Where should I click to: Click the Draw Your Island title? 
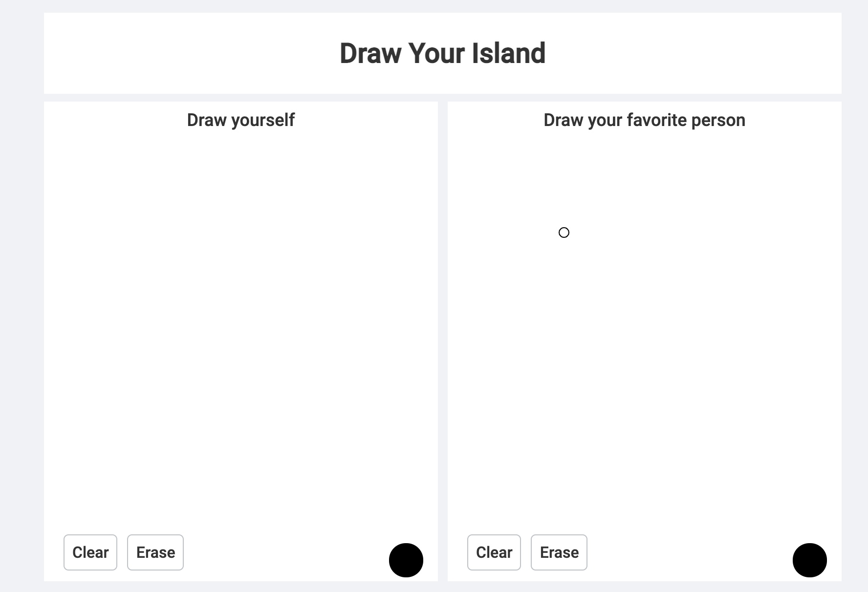coord(442,53)
